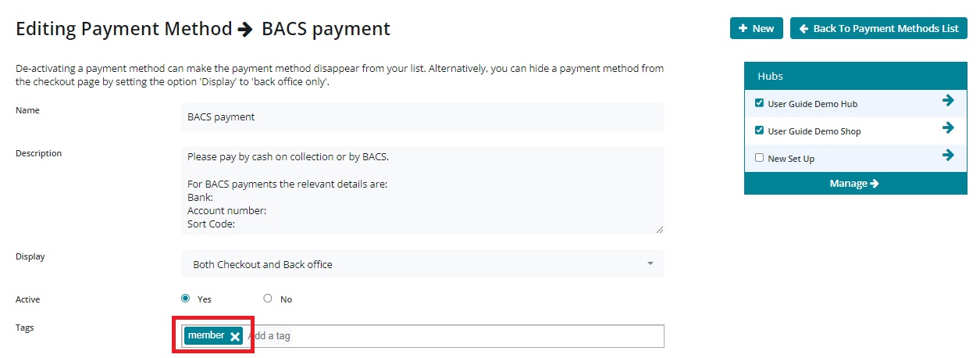
Task: Click the Display dropdown caret arrow
Action: click(650, 264)
